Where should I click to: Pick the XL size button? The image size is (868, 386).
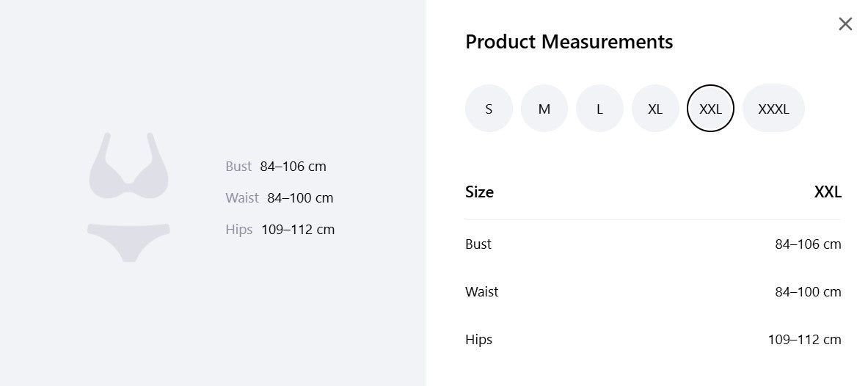(655, 109)
